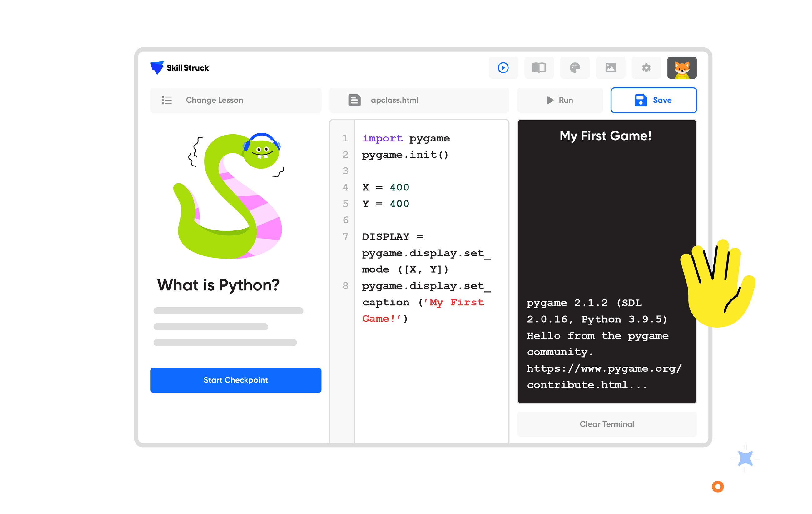Run the code with Run button
Viewport: 812px width, 514px height.
point(559,100)
